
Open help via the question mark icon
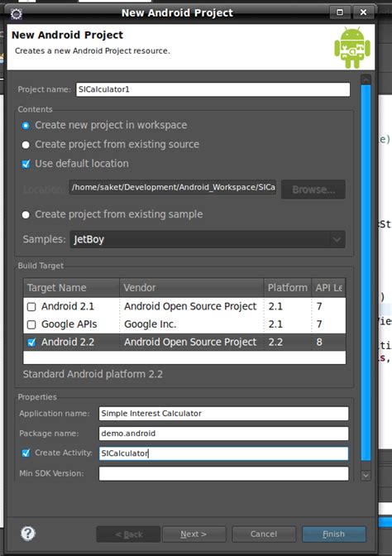coord(28,533)
